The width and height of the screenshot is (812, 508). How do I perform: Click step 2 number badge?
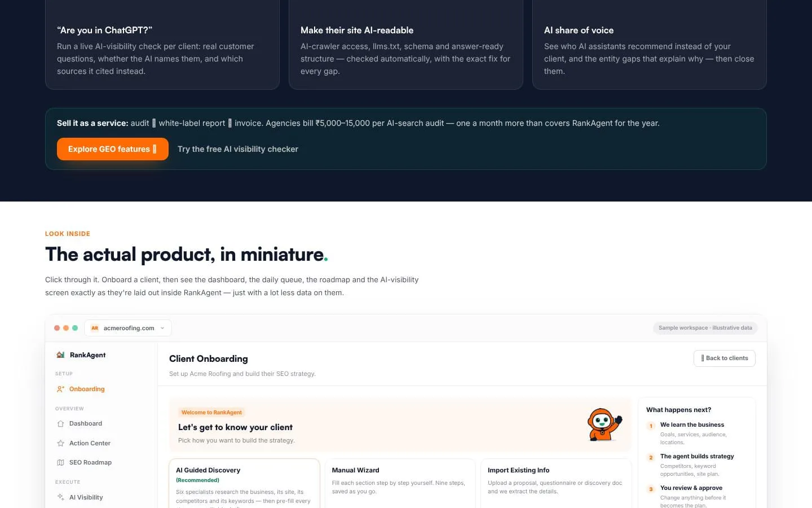651,458
